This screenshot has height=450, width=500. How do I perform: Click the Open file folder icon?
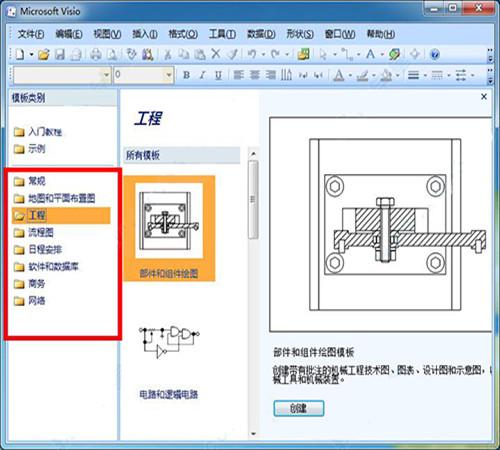[x=43, y=54]
